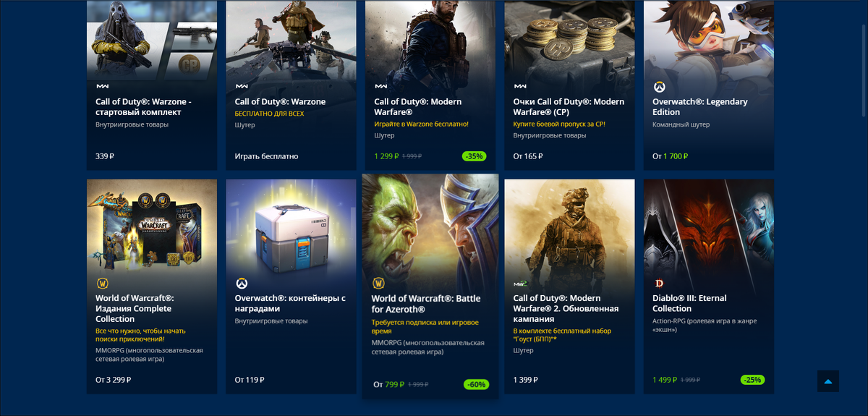Click WoW logo on Complete Collection card
The height and width of the screenshot is (416, 868).
[x=102, y=283]
